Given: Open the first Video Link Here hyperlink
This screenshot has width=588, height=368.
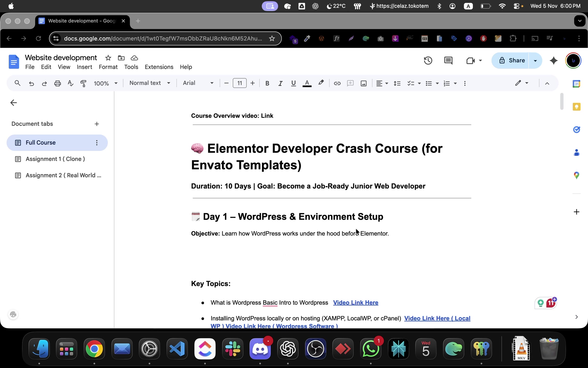Looking at the screenshot, I should pyautogui.click(x=356, y=303).
